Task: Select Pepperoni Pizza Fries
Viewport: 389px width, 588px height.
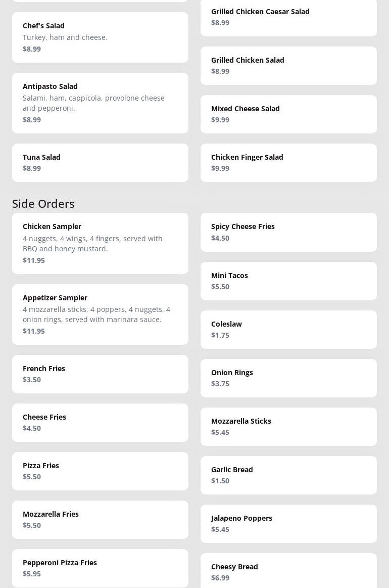Action: point(100,568)
